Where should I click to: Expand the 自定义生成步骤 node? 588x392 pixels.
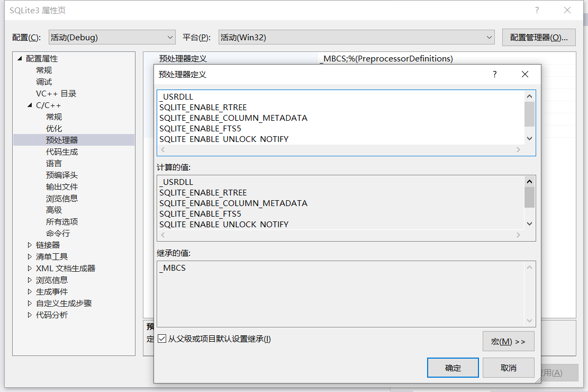tap(30, 303)
